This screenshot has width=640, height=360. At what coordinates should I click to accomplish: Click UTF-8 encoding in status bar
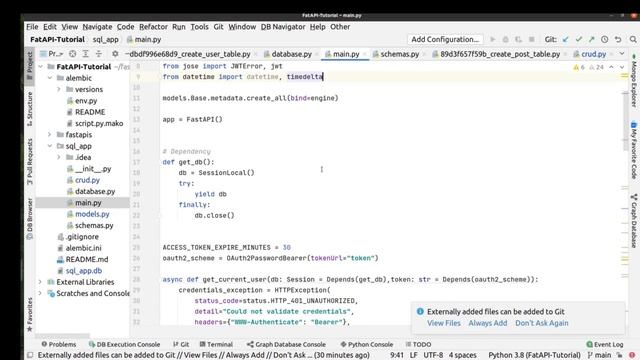click(x=433, y=355)
